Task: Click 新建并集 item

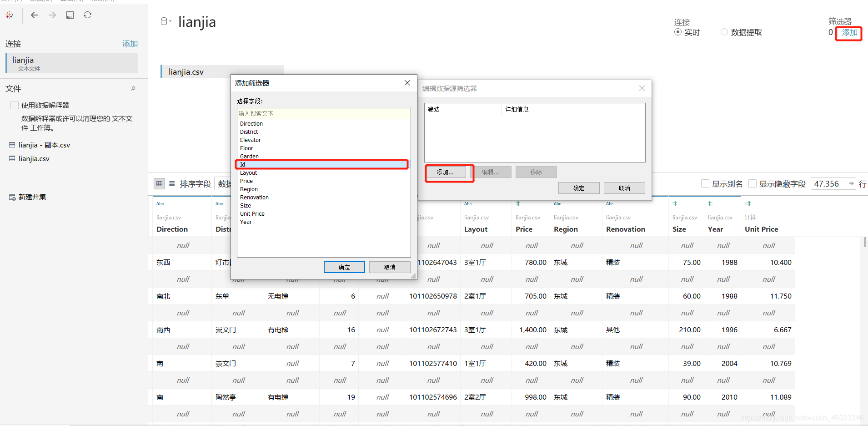Action: click(x=32, y=197)
